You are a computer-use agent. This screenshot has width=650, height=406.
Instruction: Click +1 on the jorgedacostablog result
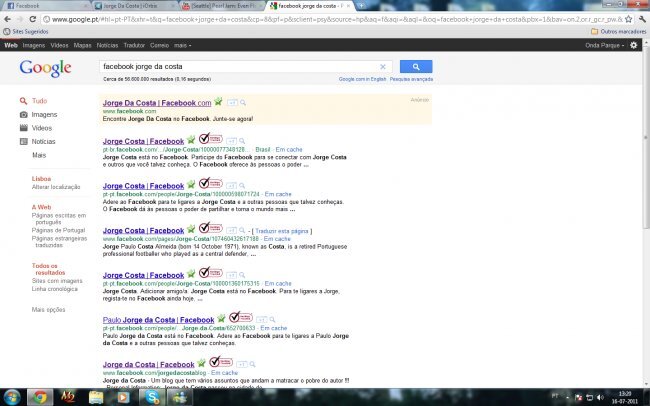click(x=242, y=365)
